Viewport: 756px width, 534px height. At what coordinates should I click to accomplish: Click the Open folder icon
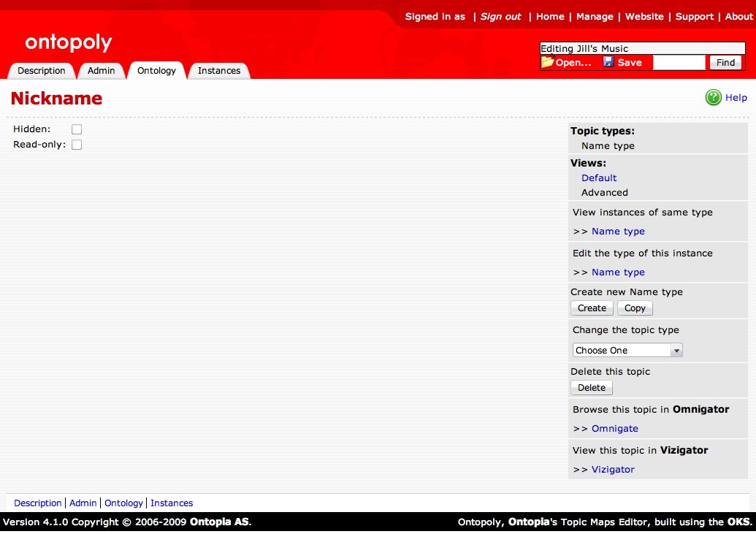(x=547, y=62)
